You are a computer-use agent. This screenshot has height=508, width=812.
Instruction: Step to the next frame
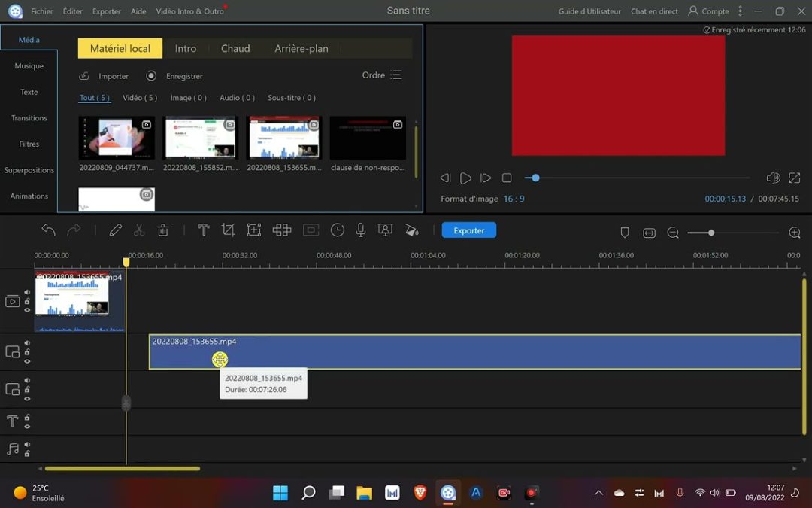(x=485, y=178)
